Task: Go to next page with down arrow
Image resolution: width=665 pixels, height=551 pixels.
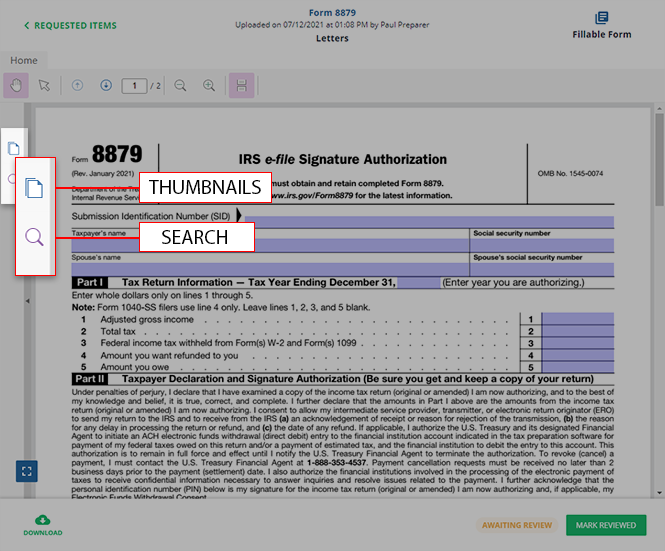Action: [x=106, y=86]
